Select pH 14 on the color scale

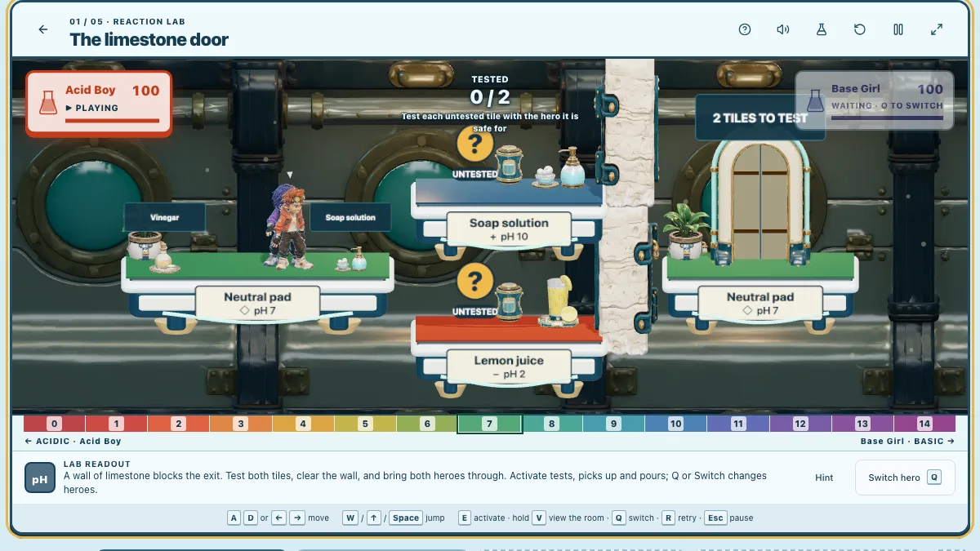click(924, 424)
